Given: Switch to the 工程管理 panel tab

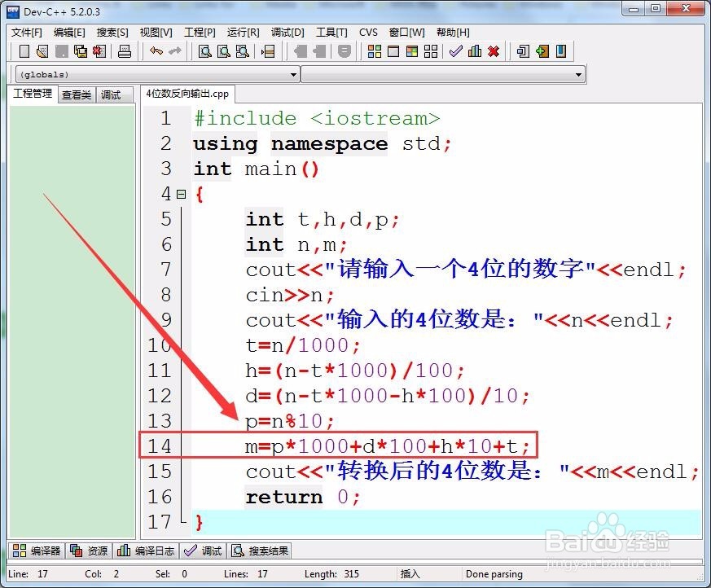Looking at the screenshot, I should pos(33,94).
